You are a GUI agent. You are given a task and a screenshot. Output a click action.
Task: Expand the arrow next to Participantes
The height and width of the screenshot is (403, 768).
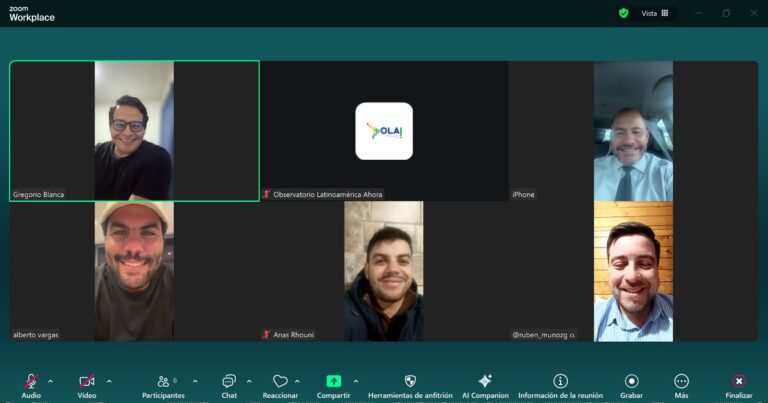click(x=195, y=381)
